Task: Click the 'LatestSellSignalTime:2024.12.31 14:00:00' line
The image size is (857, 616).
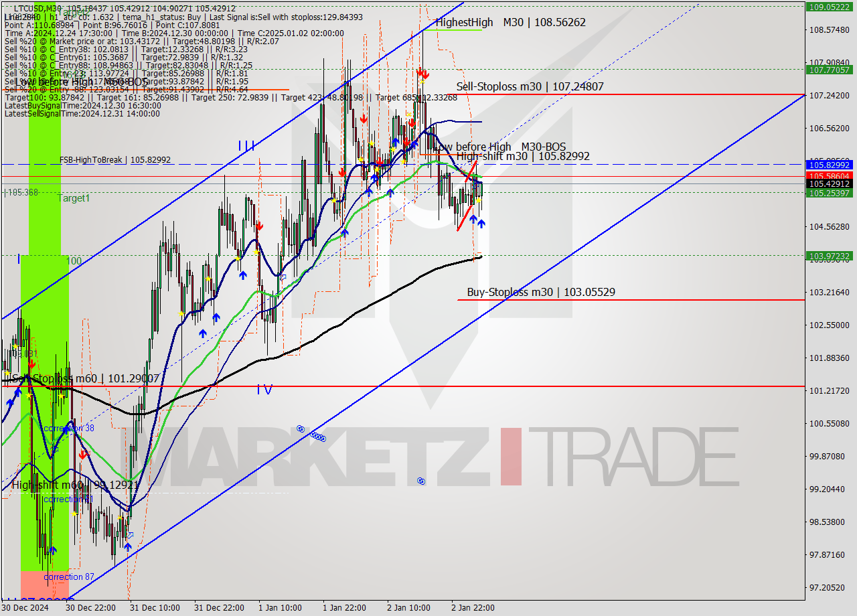Action: pyautogui.click(x=82, y=114)
